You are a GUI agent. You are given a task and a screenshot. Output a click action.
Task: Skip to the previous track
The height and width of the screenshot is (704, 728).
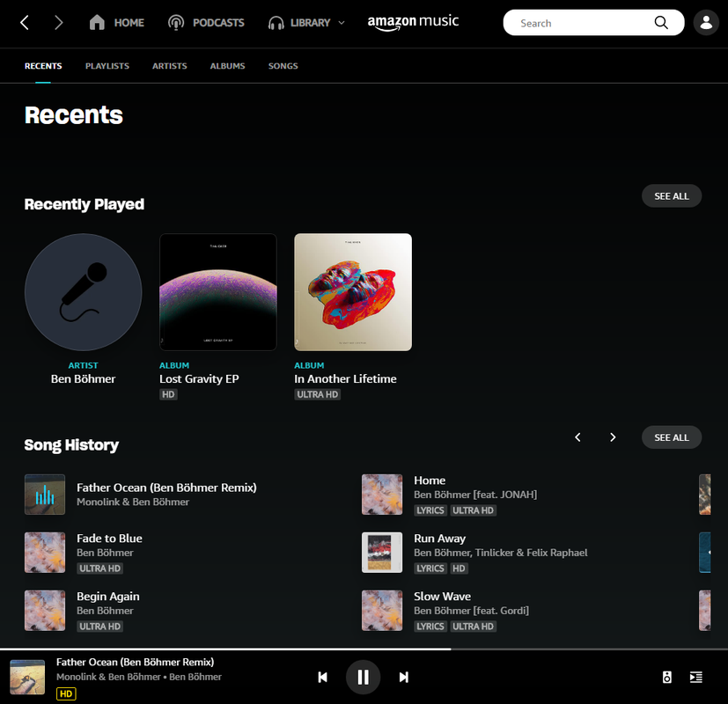tap(323, 677)
